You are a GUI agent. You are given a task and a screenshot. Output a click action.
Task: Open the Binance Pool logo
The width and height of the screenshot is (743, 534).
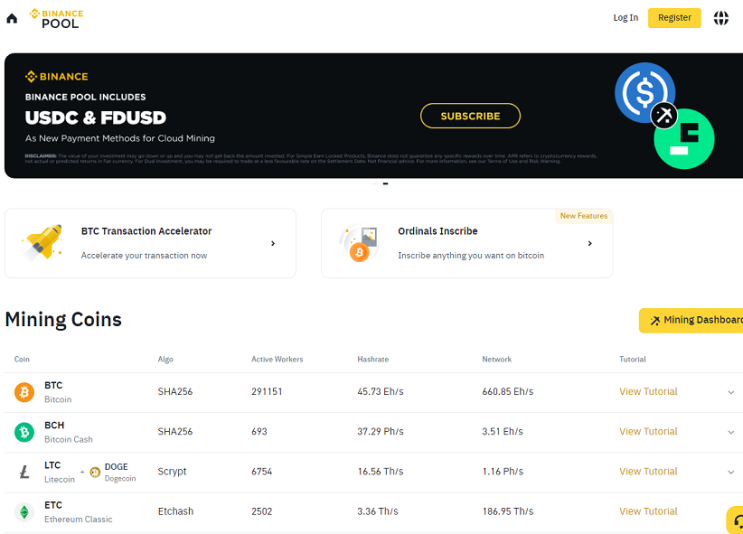pyautogui.click(x=56, y=18)
